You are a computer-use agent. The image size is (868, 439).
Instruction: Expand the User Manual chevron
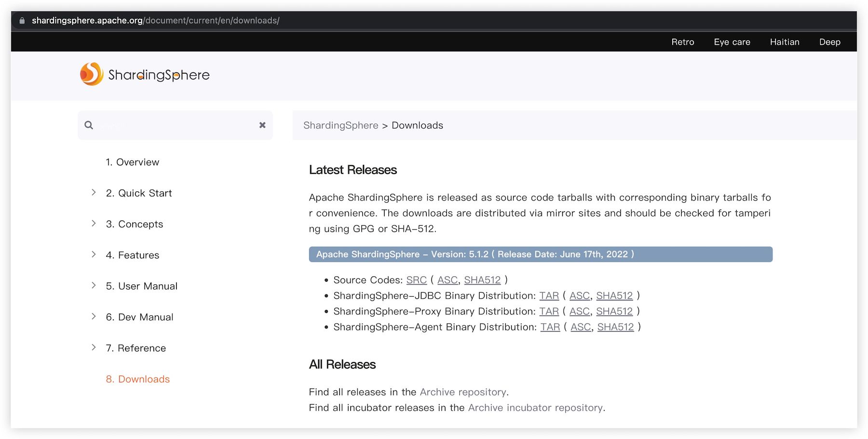click(94, 286)
